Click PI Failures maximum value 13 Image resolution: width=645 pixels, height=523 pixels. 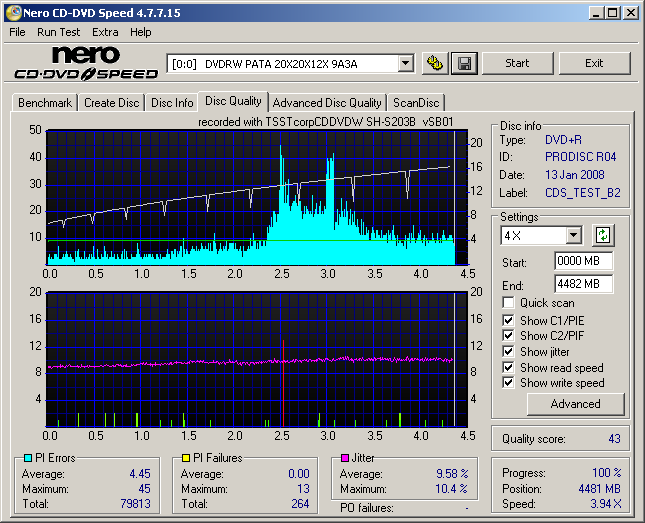point(303,489)
